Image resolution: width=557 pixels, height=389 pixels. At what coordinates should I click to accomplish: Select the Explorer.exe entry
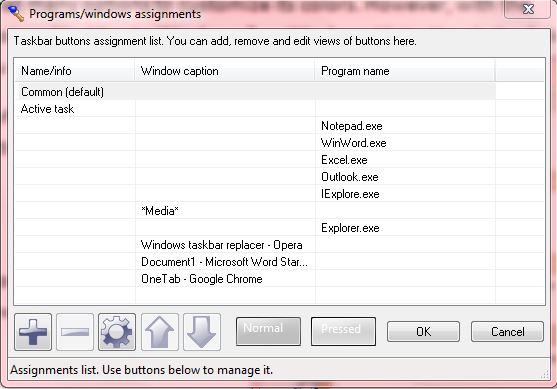[255, 228]
